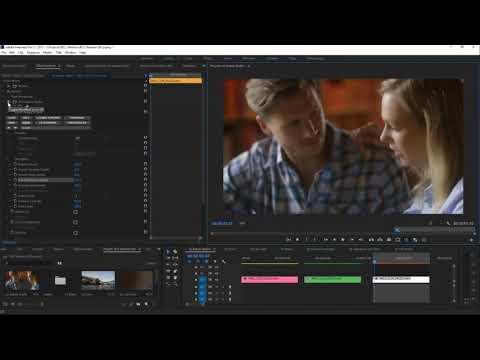
Task: Play the Program monitor video
Action: point(343,239)
